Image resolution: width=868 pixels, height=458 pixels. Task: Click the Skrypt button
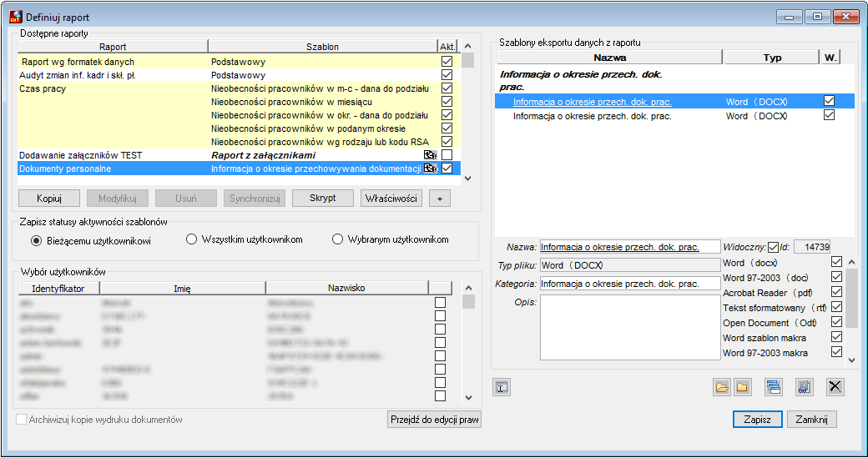(323, 198)
